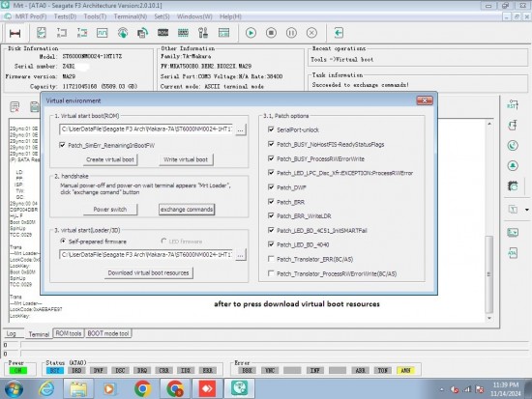Viewport: 532px width, 399px height.
Task: Click the Stop toolbar button
Action: pos(271,33)
